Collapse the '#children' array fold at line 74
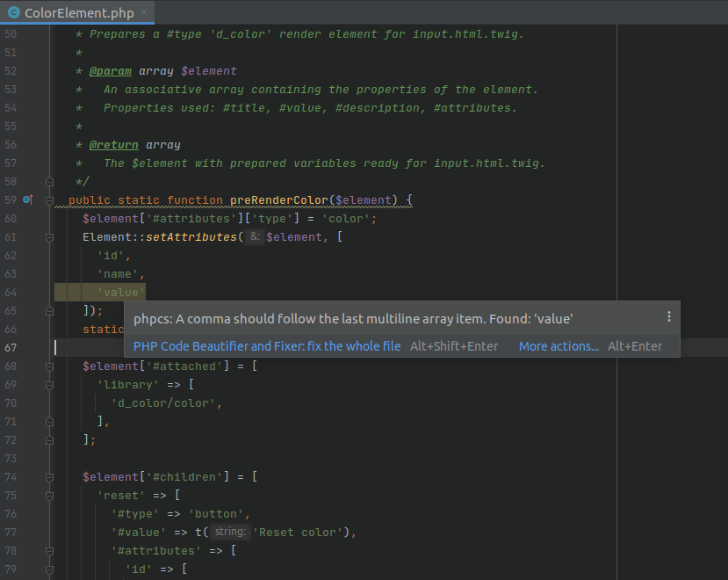Image resolution: width=728 pixels, height=580 pixels. 49,476
